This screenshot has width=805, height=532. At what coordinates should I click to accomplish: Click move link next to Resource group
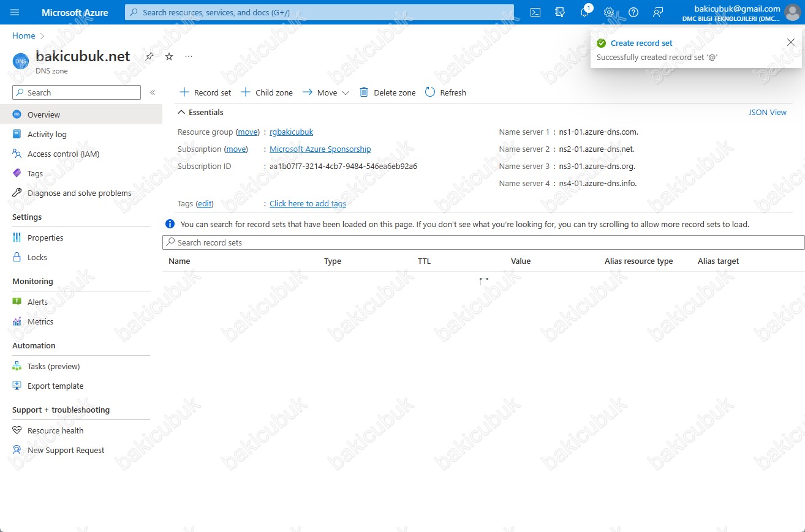(x=248, y=132)
